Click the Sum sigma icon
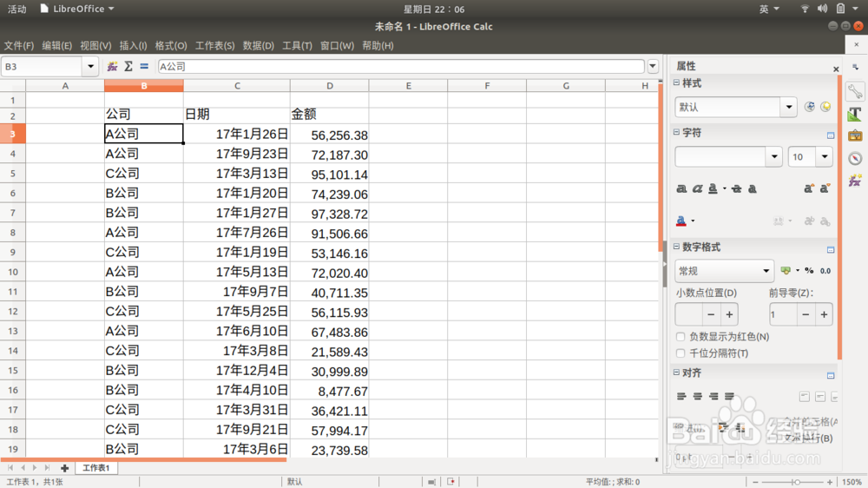 point(128,67)
